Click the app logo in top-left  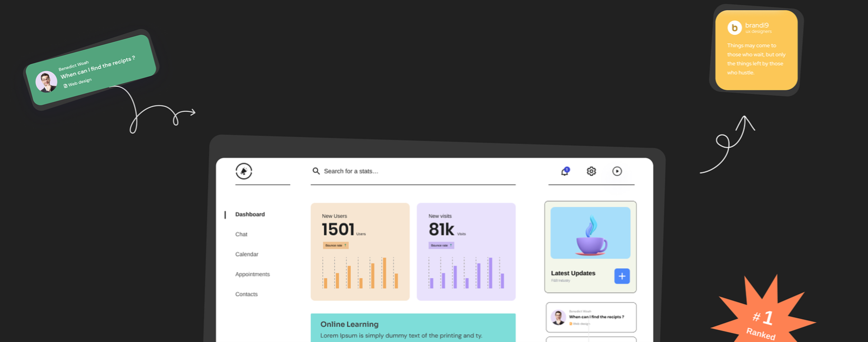(x=244, y=172)
